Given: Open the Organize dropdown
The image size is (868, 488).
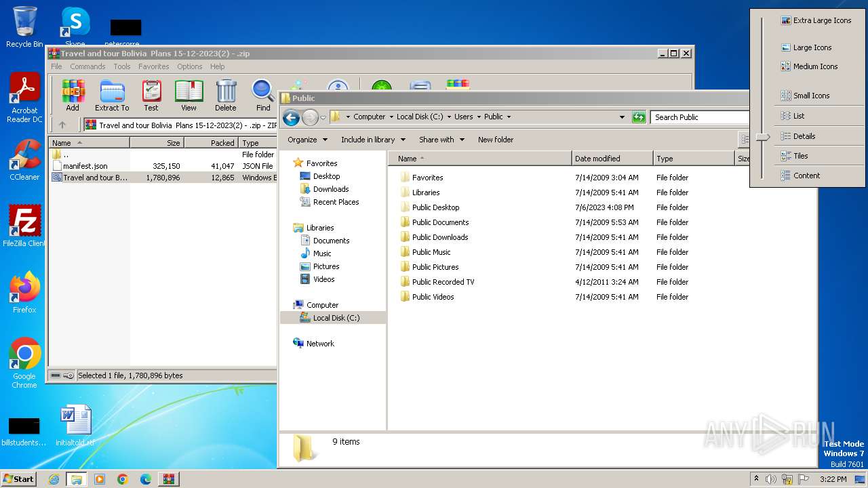Looking at the screenshot, I should tap(307, 140).
